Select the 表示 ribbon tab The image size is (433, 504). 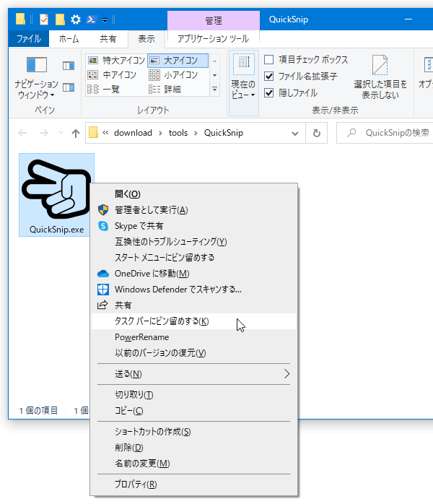tap(146, 39)
